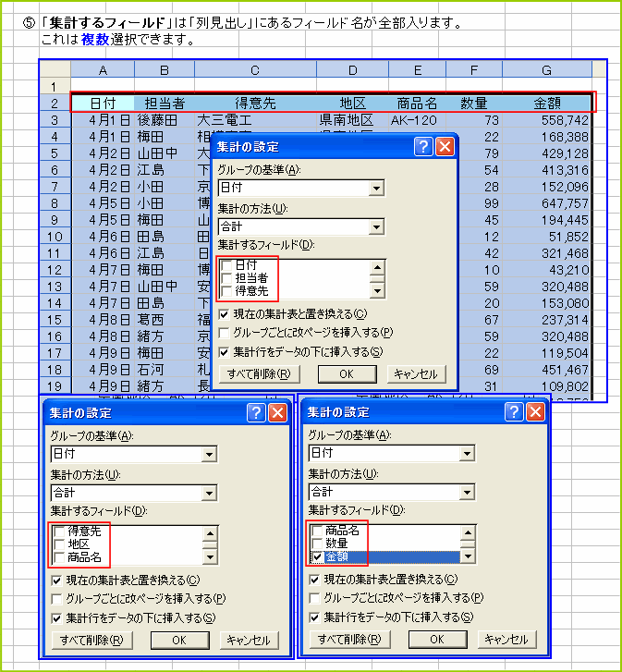Close the top 集計の設定 dialog
The width and height of the screenshot is (622, 672).
click(x=445, y=147)
